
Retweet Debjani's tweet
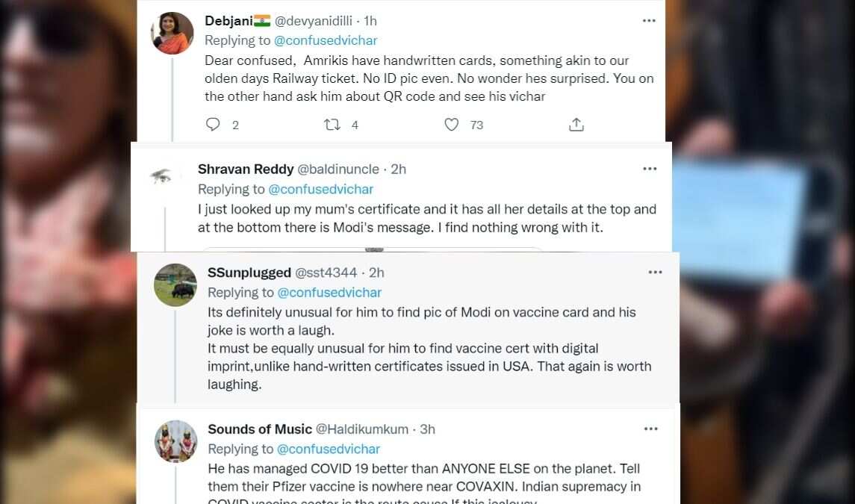332,125
